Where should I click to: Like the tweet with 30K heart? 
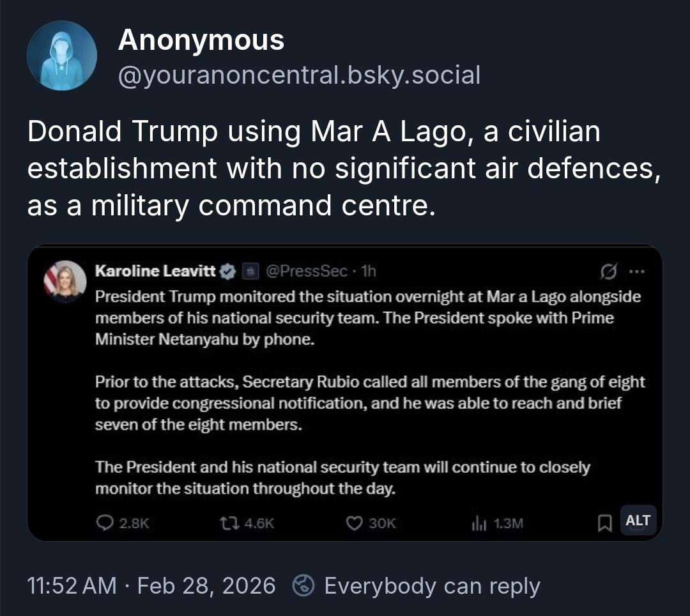tap(354, 523)
